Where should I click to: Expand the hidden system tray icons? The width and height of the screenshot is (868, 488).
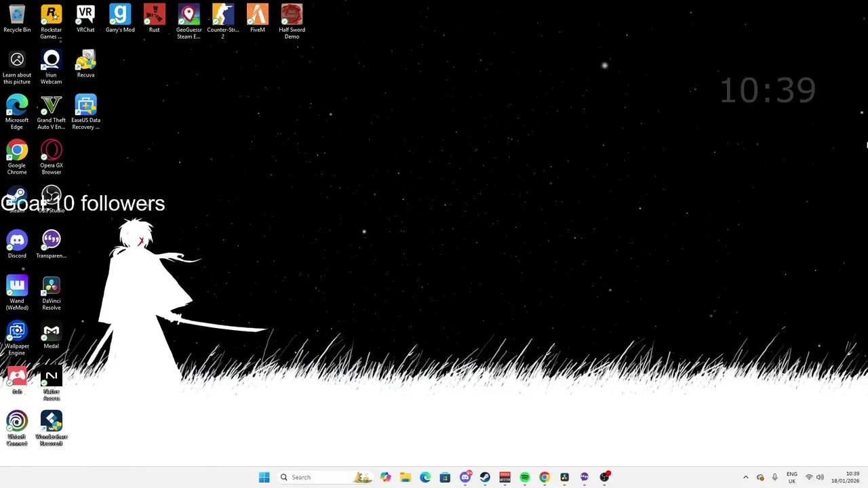[745, 477]
